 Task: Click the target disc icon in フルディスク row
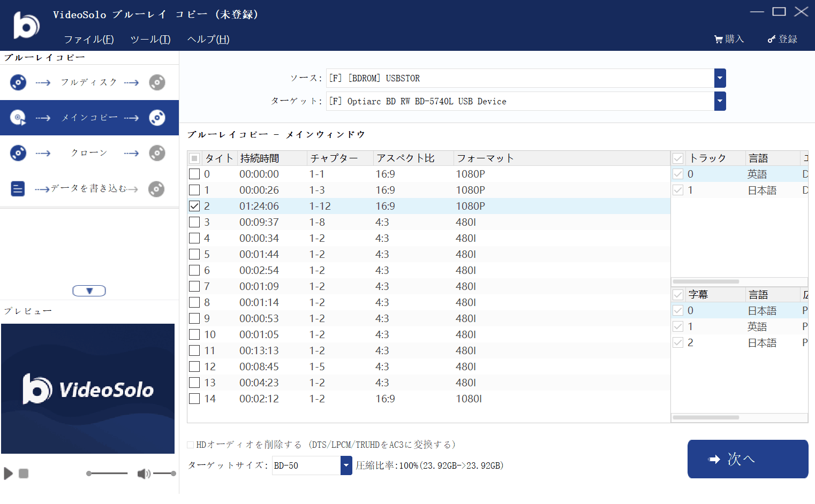tap(157, 82)
